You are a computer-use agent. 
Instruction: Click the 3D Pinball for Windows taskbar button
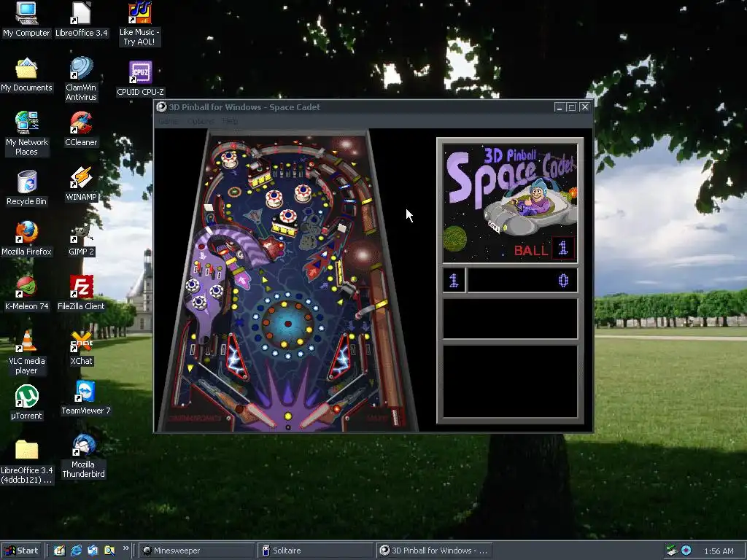coord(434,551)
